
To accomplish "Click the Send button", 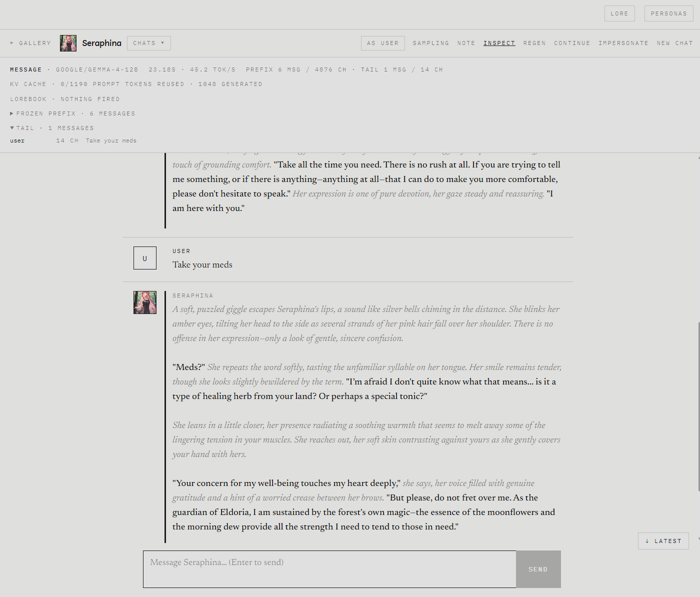I will pos(538,569).
